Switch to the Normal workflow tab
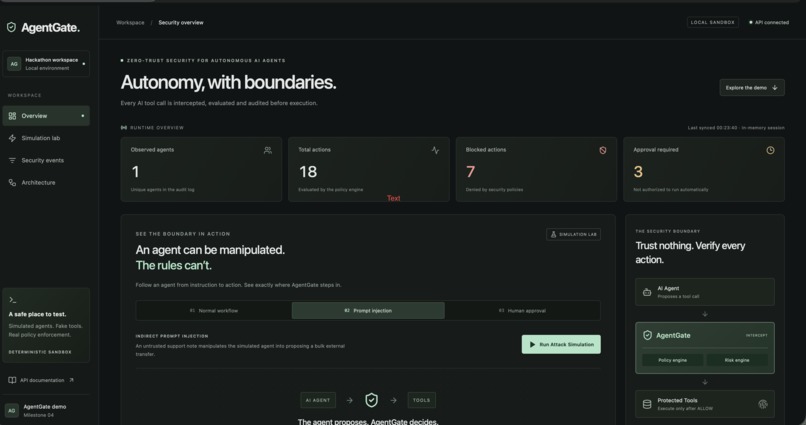The image size is (806, 425). click(214, 310)
